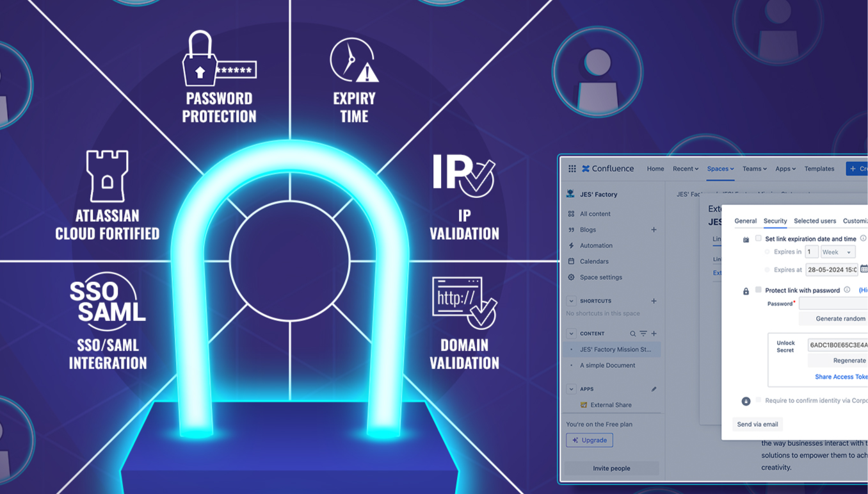This screenshot has width=868, height=494.
Task: Collapse the Shortcuts section
Action: click(x=571, y=301)
